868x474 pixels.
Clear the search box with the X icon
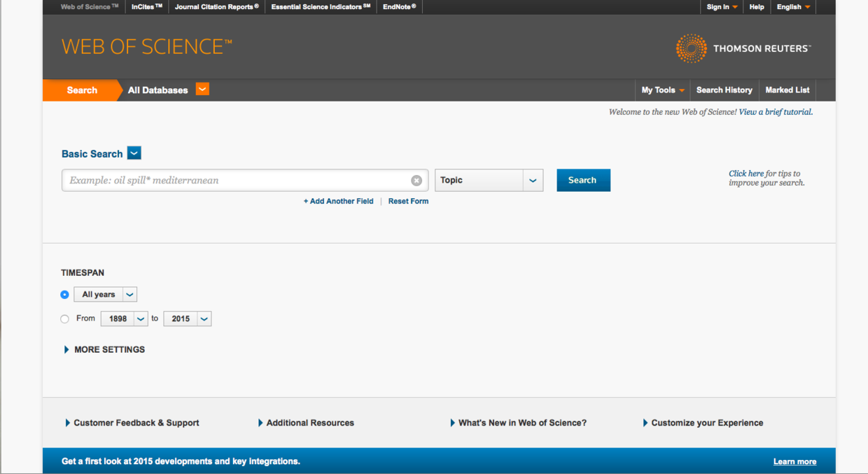click(x=416, y=181)
